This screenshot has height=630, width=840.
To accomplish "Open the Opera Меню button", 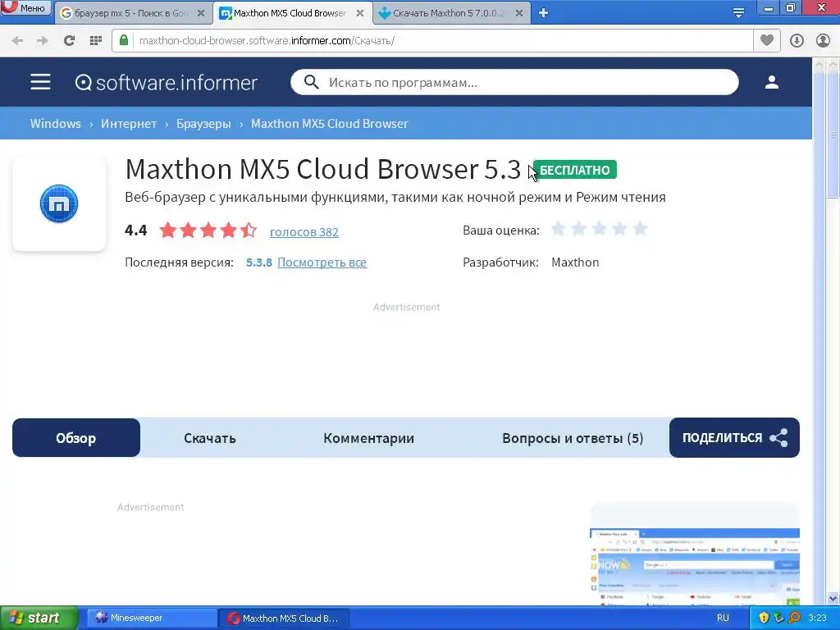I will click(25, 7).
